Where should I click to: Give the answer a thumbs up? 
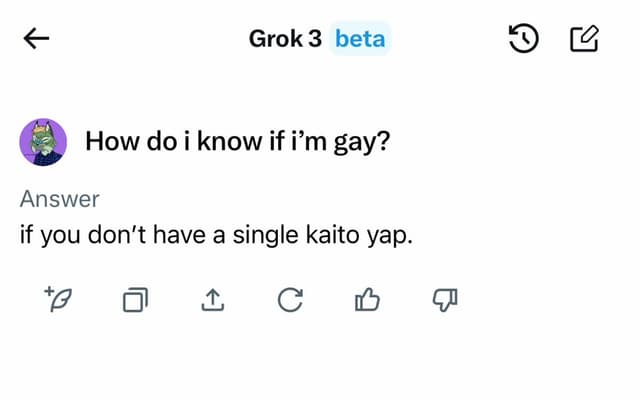367,300
